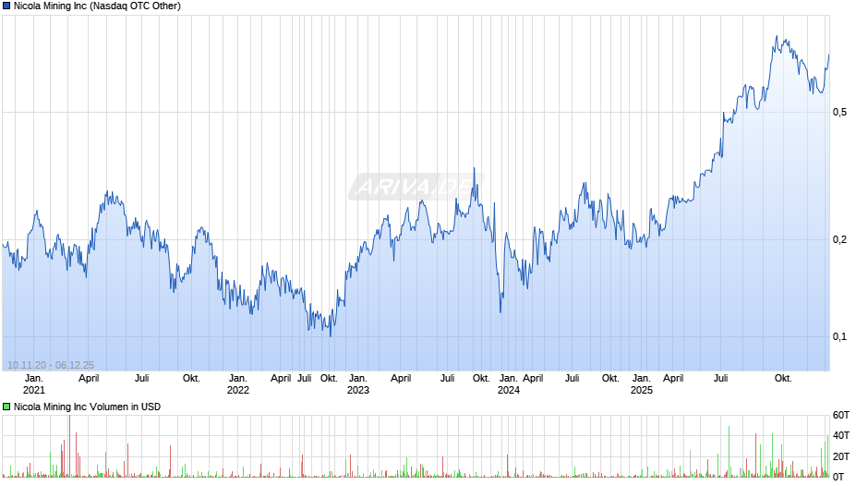Click the 'Jan. 2023' axis label
The image size is (868, 486).
click(x=358, y=384)
